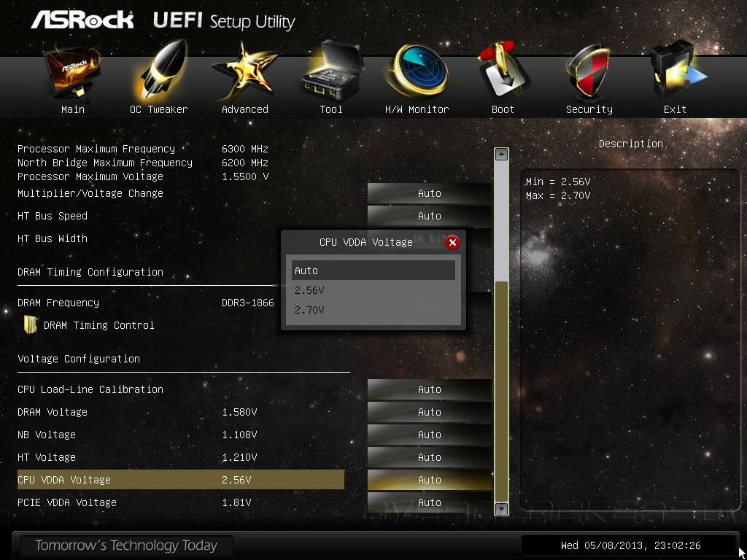
Task: Open the H/W Monitor radar icon
Action: [x=417, y=71]
